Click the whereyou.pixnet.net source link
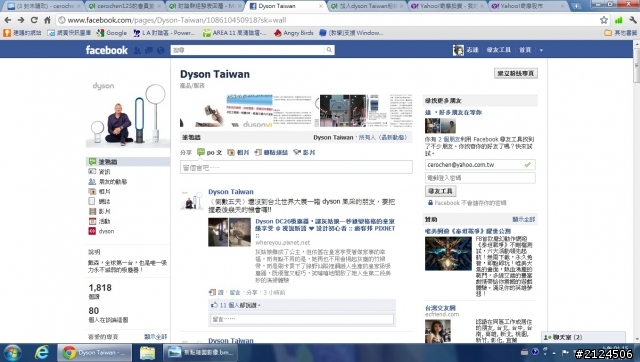The image size is (640, 362). click(282, 242)
